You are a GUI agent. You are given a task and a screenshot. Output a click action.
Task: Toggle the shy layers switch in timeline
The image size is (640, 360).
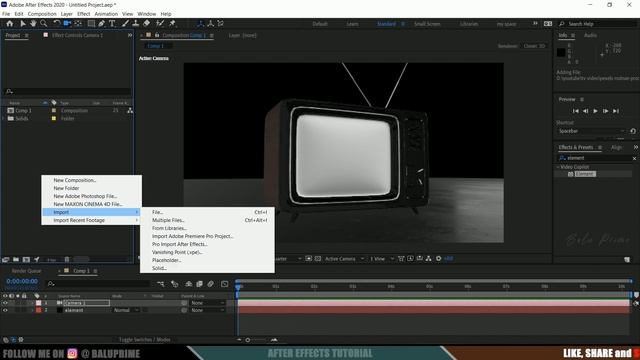pyautogui.click(x=189, y=284)
